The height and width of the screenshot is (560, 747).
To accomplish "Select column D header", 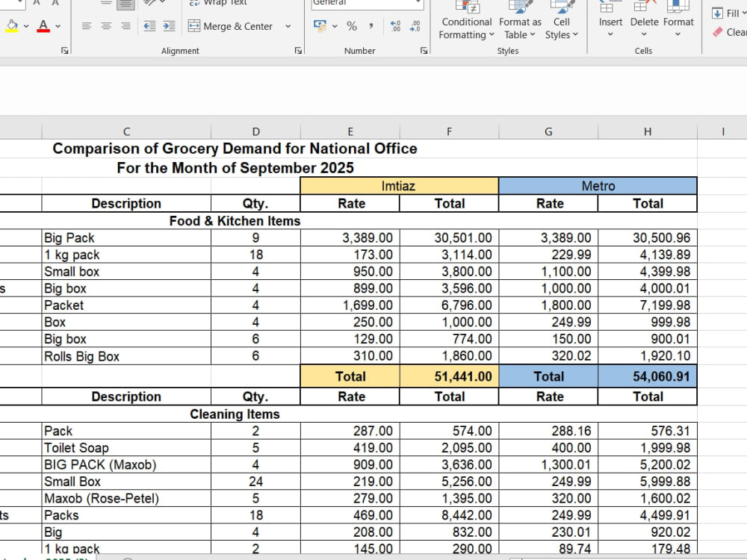I will coord(255,131).
